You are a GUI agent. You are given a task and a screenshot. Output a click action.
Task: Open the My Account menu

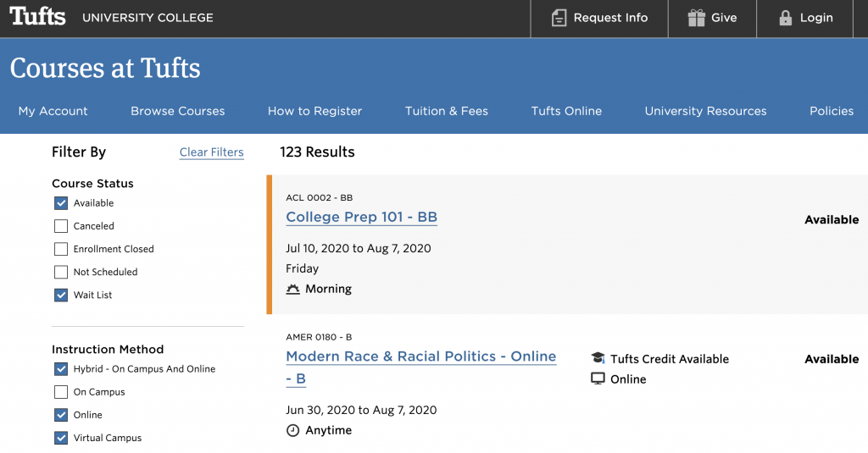pyautogui.click(x=53, y=111)
